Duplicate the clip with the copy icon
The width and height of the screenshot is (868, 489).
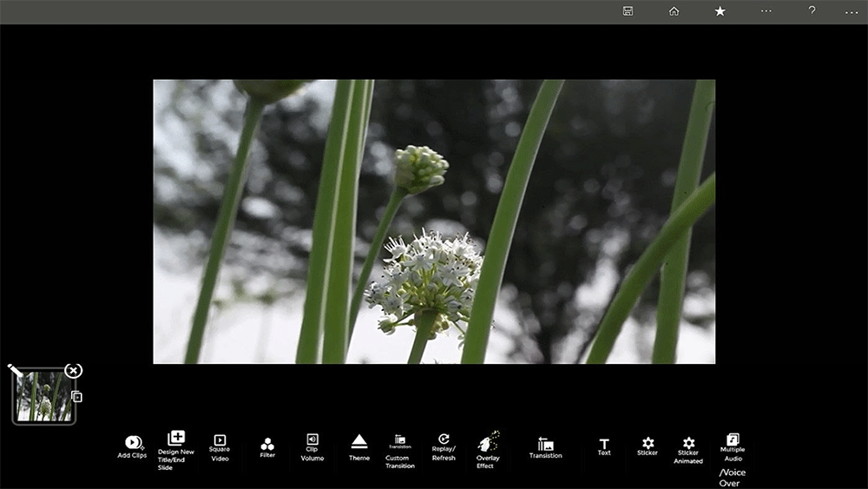click(x=76, y=397)
